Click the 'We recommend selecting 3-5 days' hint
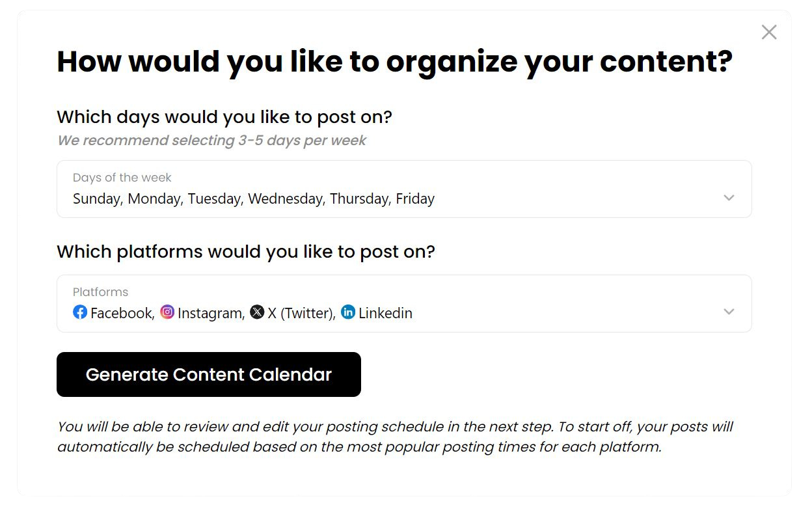This screenshot has height=516, width=812. coord(211,141)
